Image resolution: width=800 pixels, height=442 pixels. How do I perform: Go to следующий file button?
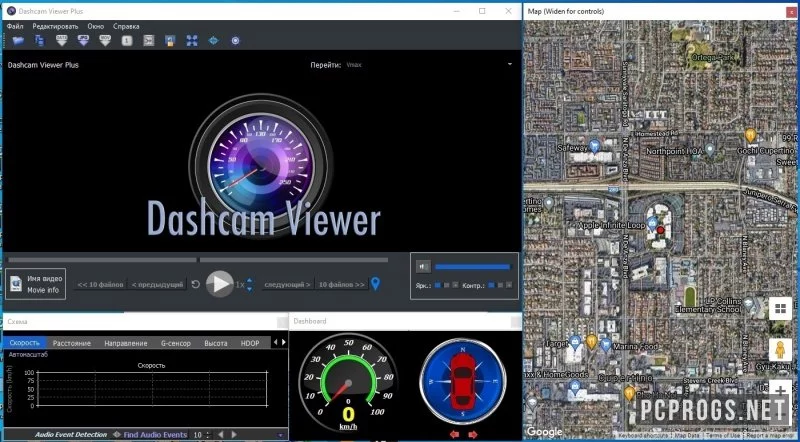[288, 284]
